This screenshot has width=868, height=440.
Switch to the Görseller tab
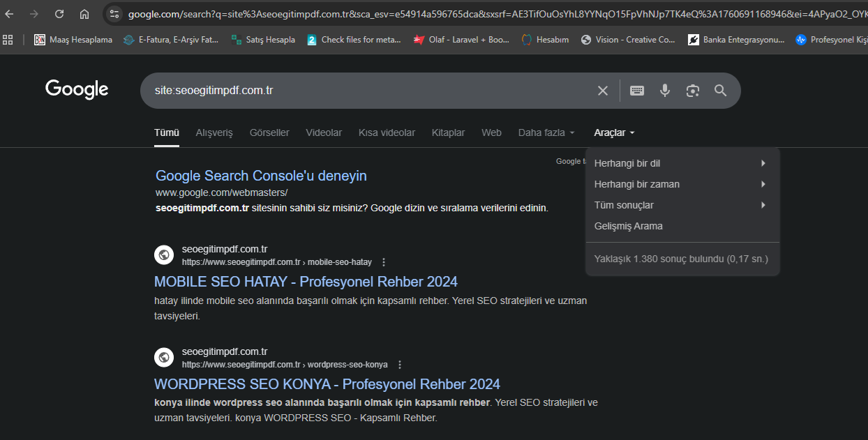click(269, 132)
